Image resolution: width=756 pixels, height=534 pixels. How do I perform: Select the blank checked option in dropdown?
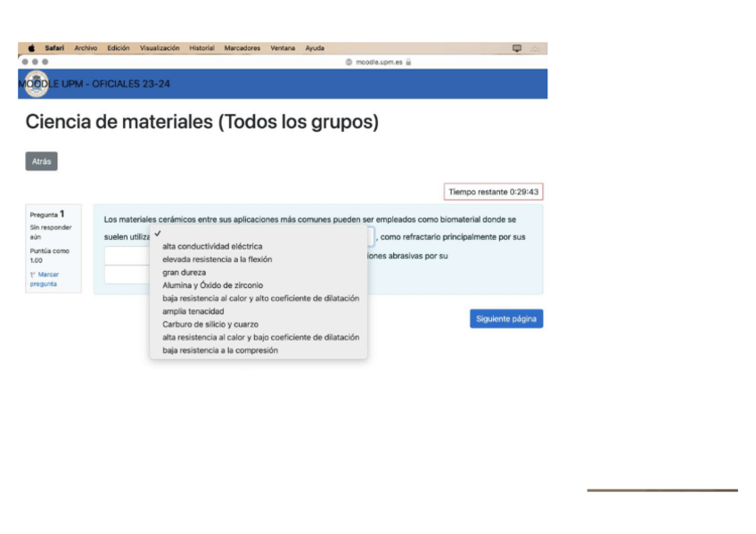259,234
